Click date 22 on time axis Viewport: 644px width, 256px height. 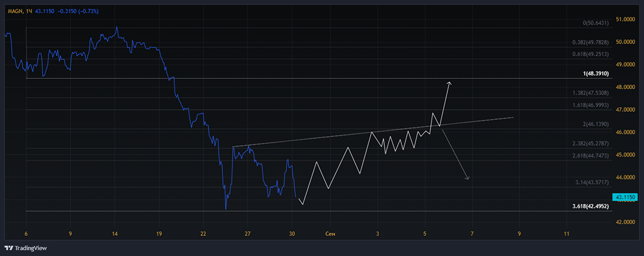204,234
